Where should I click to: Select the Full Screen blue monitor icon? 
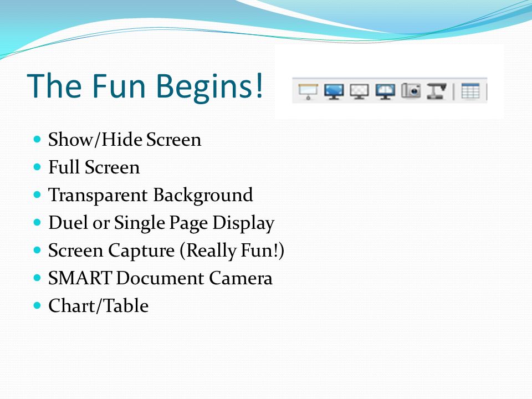coord(334,91)
